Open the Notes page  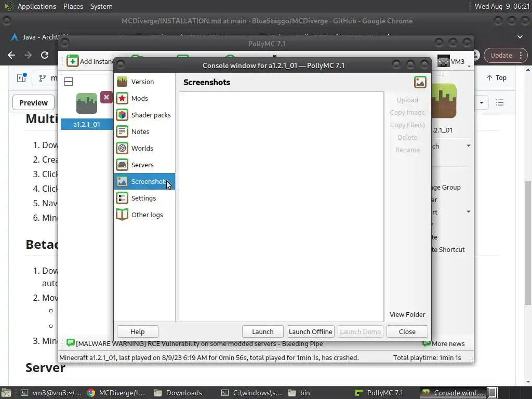click(144, 131)
